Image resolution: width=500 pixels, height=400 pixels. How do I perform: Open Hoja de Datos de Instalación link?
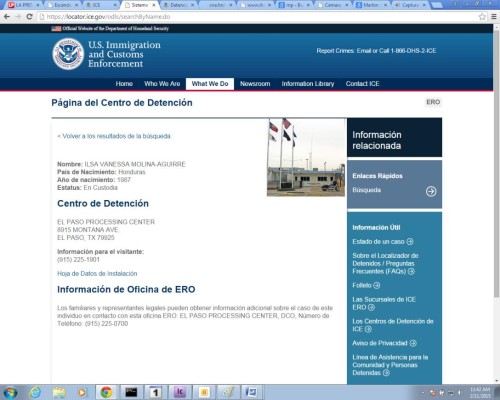pos(97,274)
